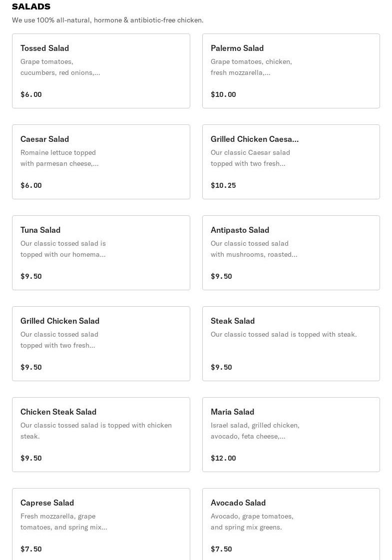
Task: Choose the Caprese Salad item
Action: 101,525
